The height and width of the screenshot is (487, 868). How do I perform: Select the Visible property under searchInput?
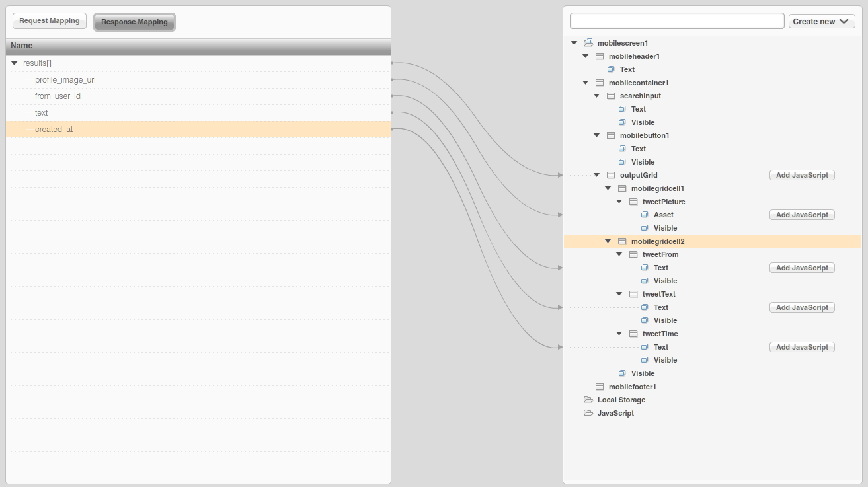643,122
